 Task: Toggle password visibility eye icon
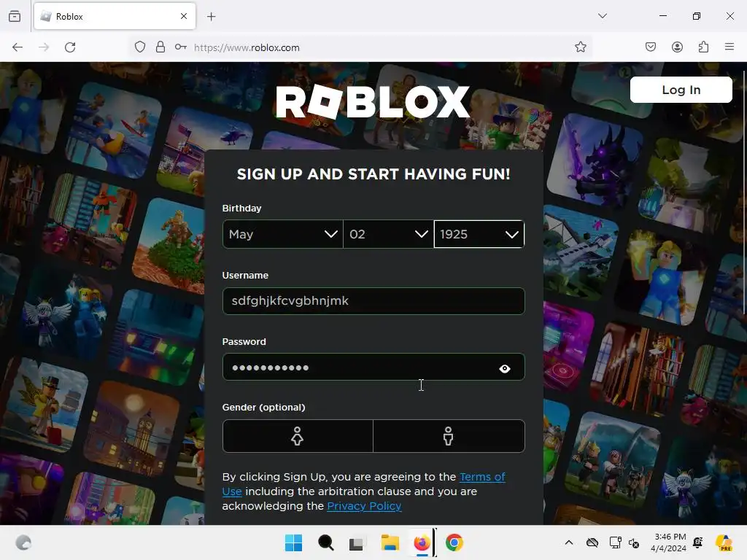[505, 368]
